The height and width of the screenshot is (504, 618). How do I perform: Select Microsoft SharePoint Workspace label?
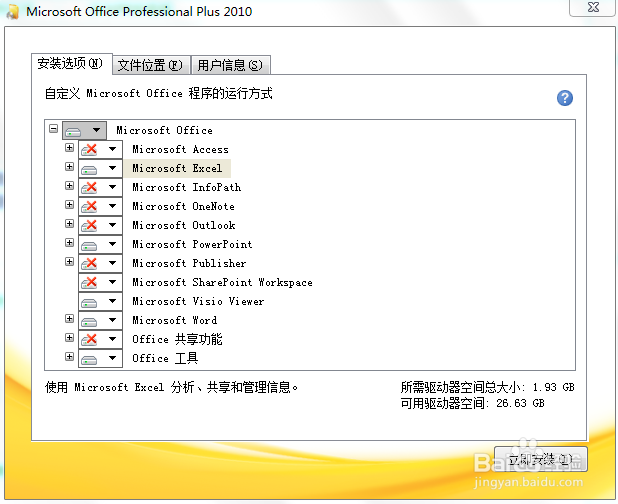[222, 282]
